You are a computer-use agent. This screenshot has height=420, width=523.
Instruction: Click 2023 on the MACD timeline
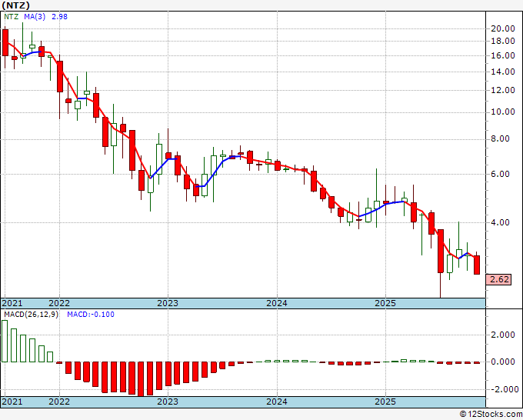(168, 402)
